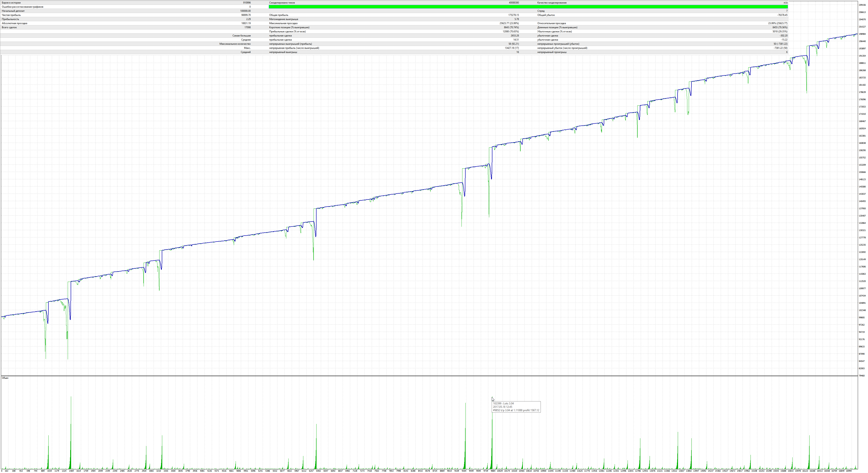
Task: Select "Ошибки рассогласования графиков" row label
Action: coord(22,7)
